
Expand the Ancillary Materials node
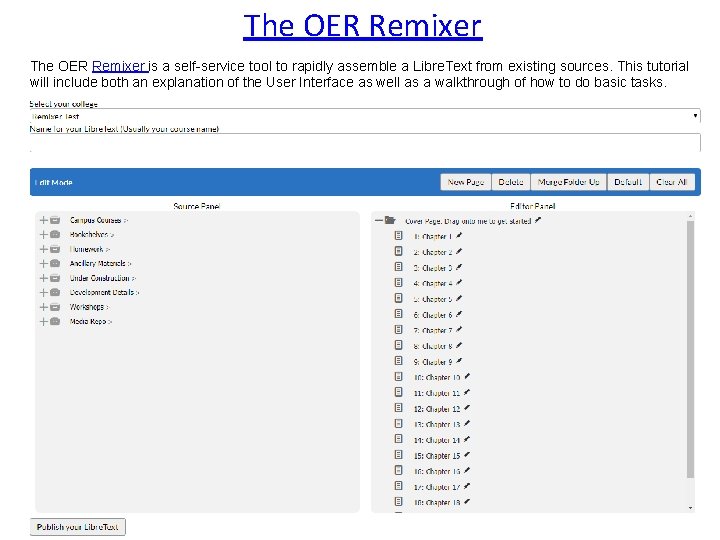[x=44, y=264]
